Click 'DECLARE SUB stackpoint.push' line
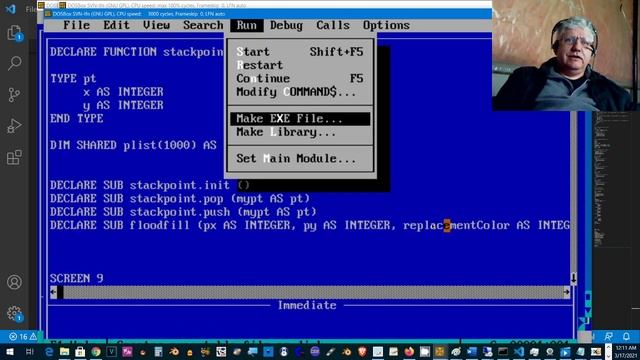 pyautogui.click(x=183, y=212)
